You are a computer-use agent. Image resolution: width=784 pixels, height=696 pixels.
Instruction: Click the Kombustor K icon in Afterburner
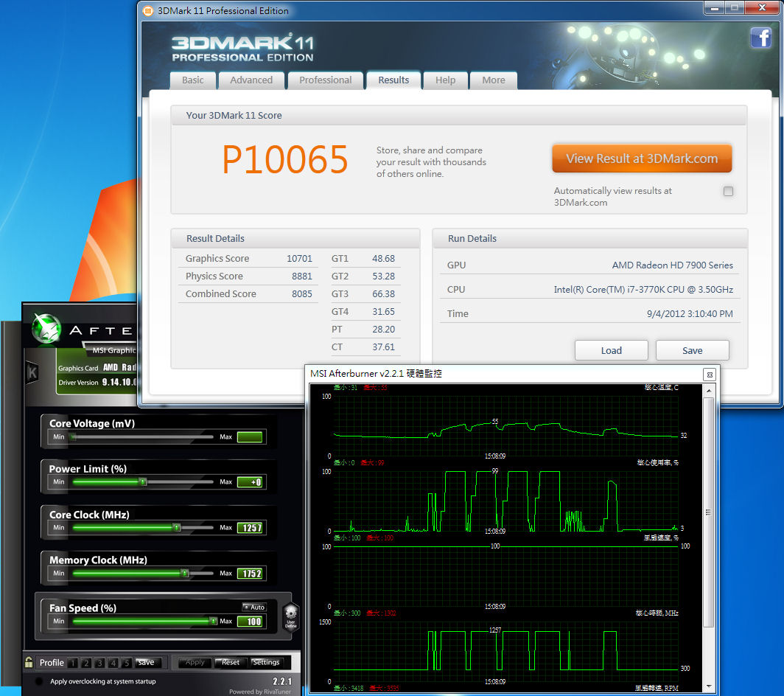[x=32, y=372]
